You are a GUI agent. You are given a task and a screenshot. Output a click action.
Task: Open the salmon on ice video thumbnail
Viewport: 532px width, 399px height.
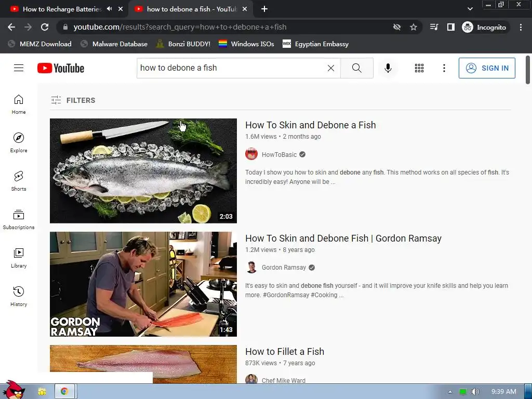click(143, 170)
